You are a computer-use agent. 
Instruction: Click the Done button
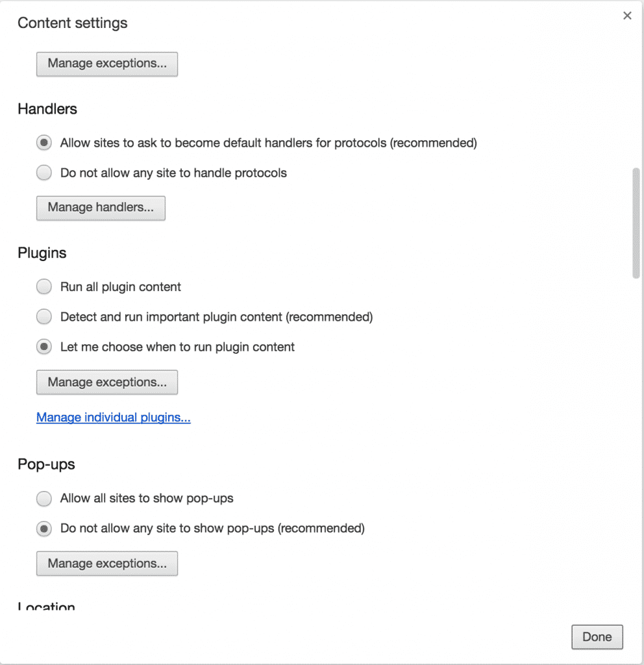(x=597, y=637)
